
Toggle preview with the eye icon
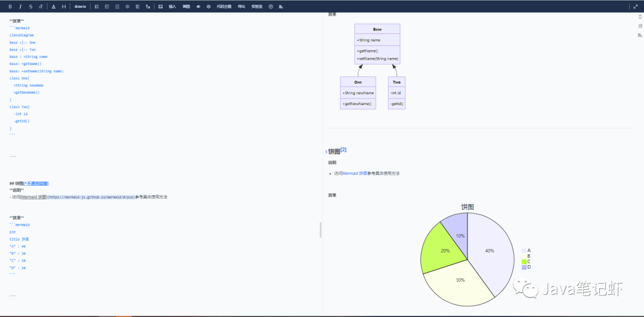[x=199, y=7]
